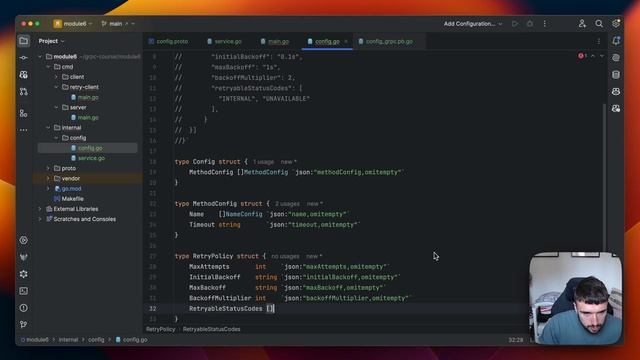
Task: Click the MethodConfig type reference on line 19
Action: (x=266, y=172)
